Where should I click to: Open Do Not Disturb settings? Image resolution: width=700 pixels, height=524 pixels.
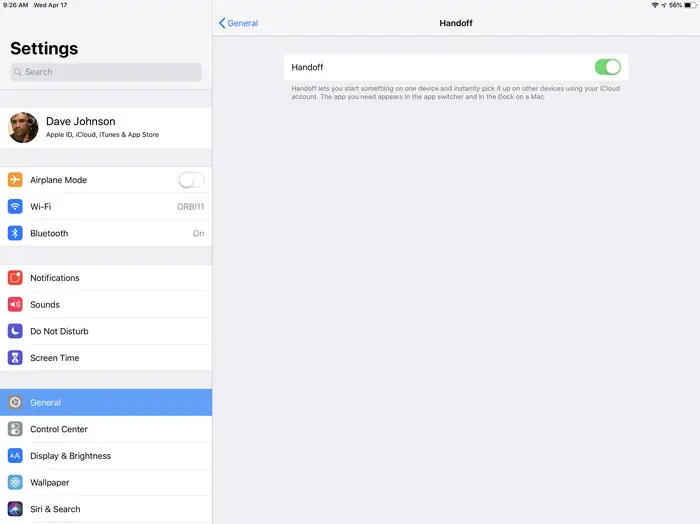click(x=106, y=331)
